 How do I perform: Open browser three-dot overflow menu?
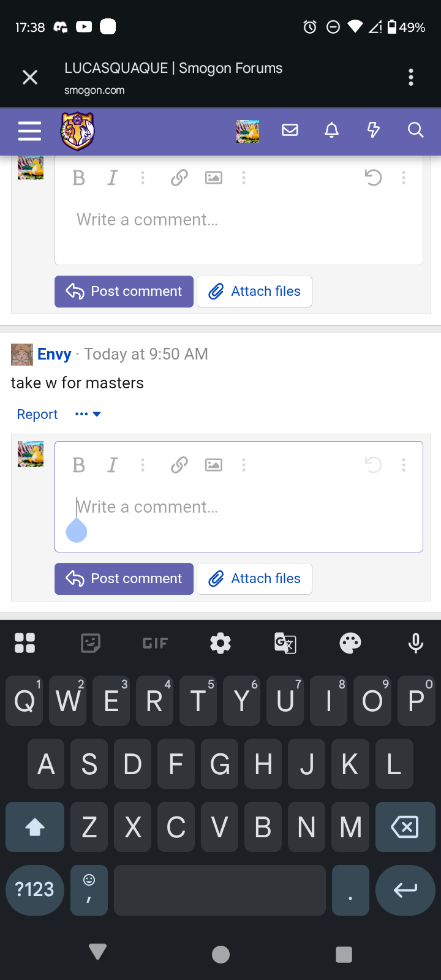[411, 77]
